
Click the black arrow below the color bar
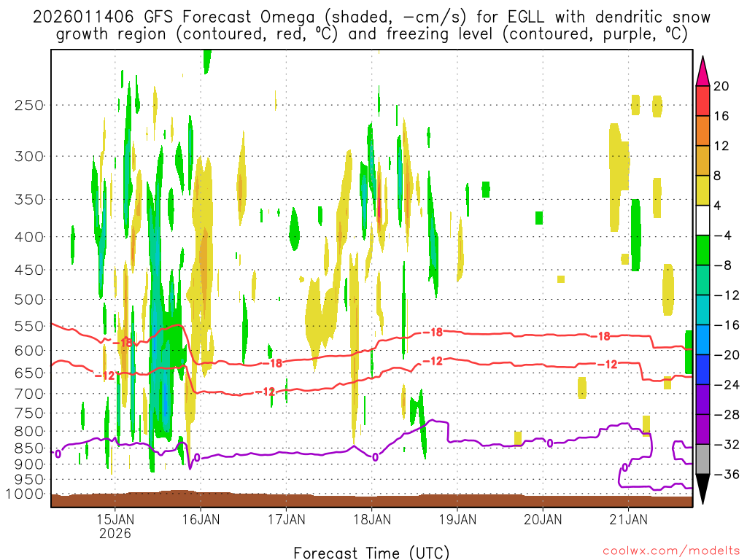(x=703, y=489)
